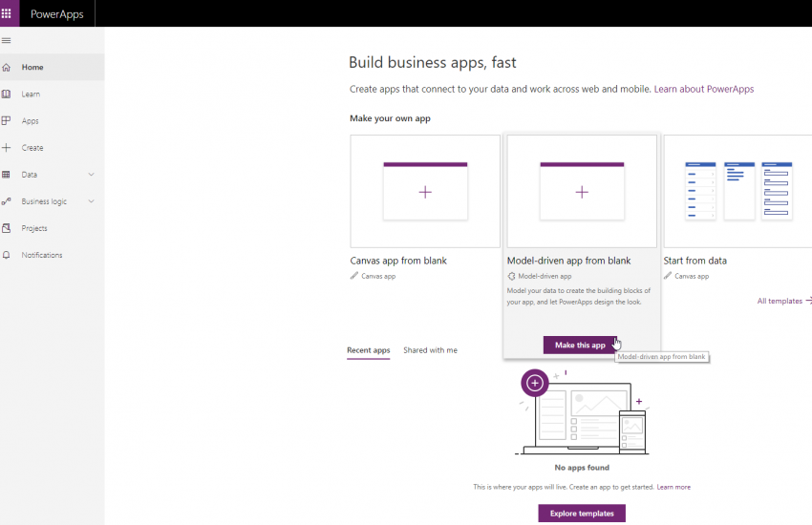Click the Canvas app from blank title
The height and width of the screenshot is (525, 812).
[398, 261]
